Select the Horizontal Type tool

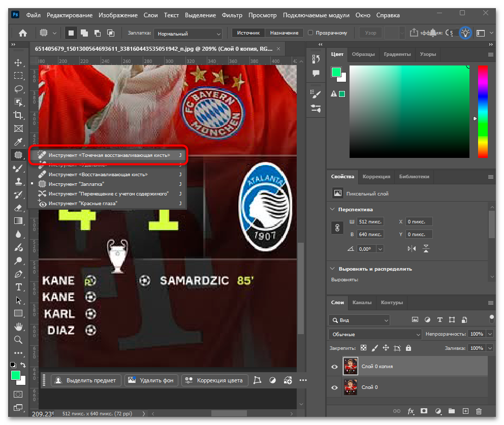click(18, 287)
